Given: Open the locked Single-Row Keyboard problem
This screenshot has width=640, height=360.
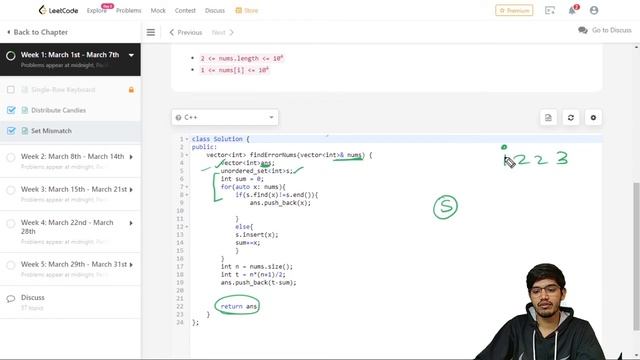Looking at the screenshot, I should coord(63,90).
